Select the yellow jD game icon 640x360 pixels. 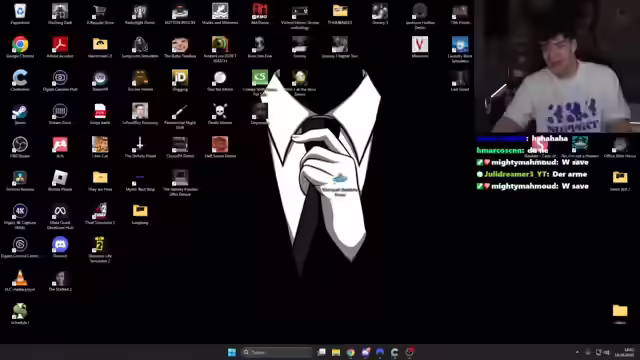[180, 78]
